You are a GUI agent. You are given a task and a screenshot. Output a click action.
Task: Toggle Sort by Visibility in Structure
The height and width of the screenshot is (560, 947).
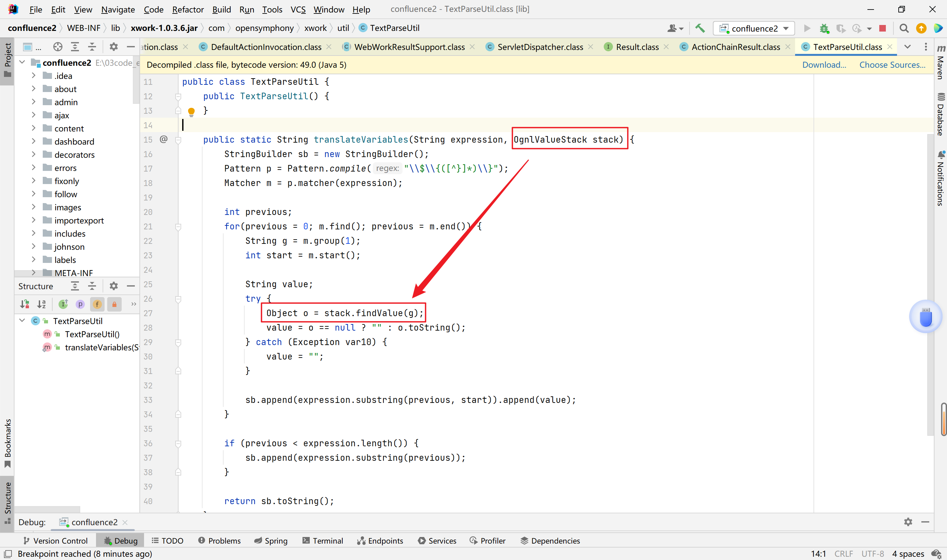click(25, 304)
